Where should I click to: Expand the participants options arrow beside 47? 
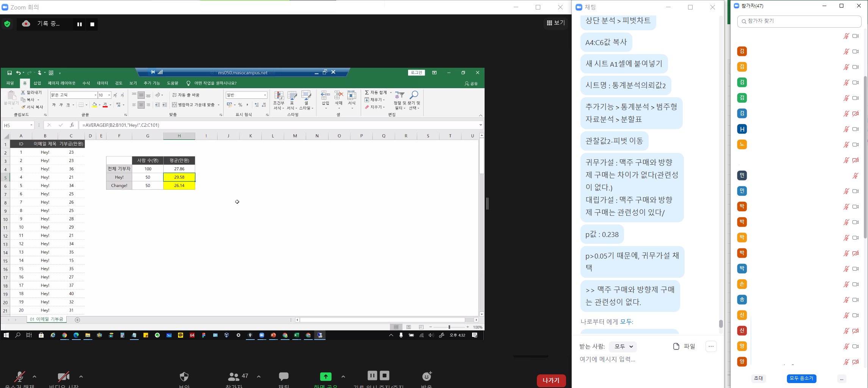click(259, 377)
